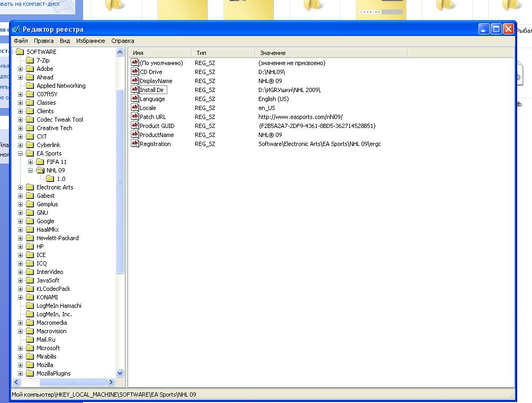
Task: Select the Patch URL value icon
Action: point(134,117)
